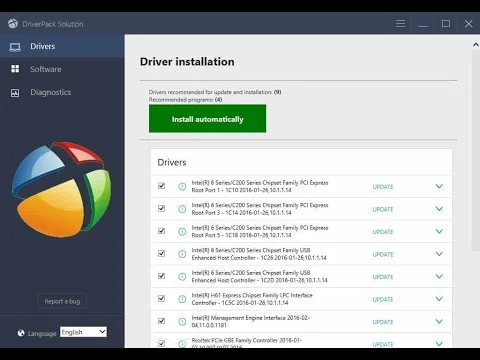Expand details for Root Port 5 - 1C18 row

click(x=439, y=231)
